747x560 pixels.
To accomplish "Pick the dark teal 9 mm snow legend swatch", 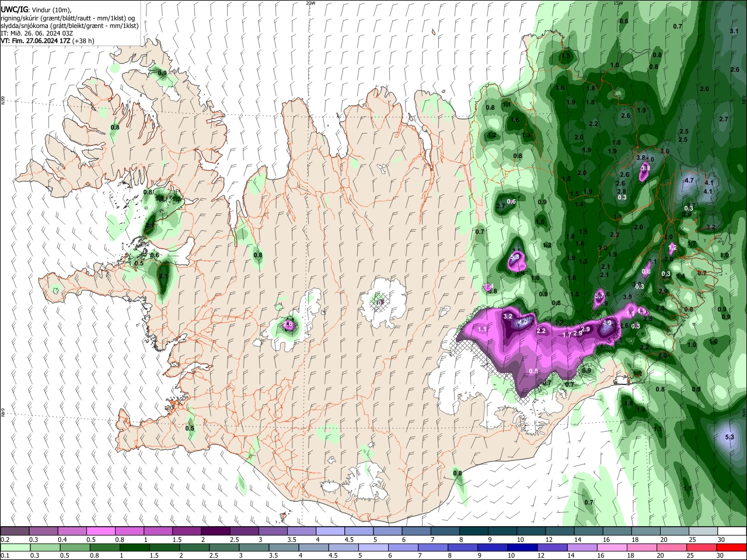I will coord(502,531).
